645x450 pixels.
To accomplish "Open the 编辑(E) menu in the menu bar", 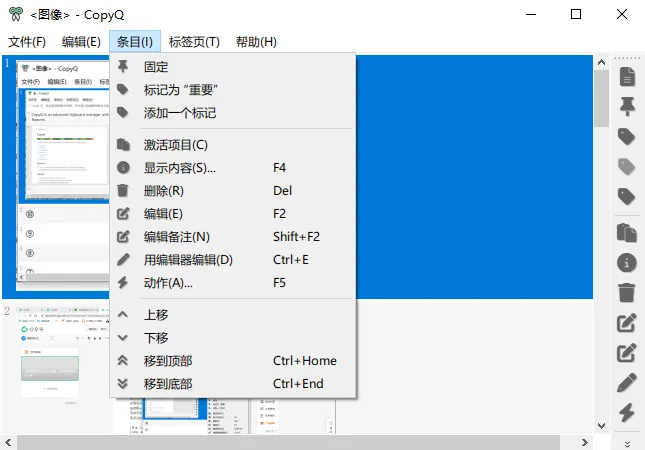I will pos(81,42).
